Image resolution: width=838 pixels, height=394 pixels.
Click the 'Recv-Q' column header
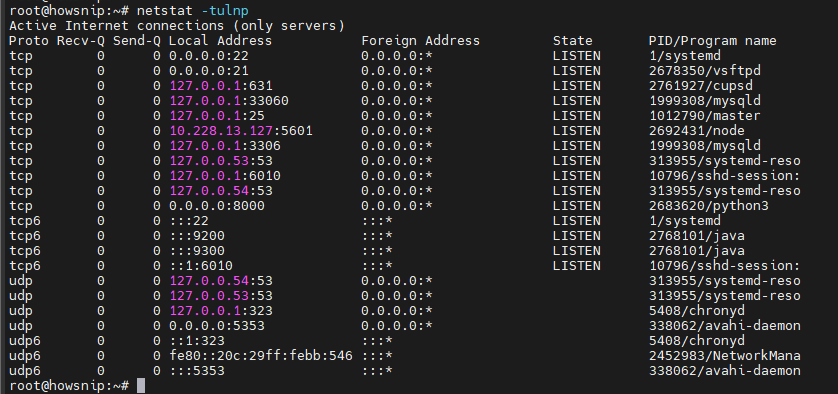[x=81, y=41]
